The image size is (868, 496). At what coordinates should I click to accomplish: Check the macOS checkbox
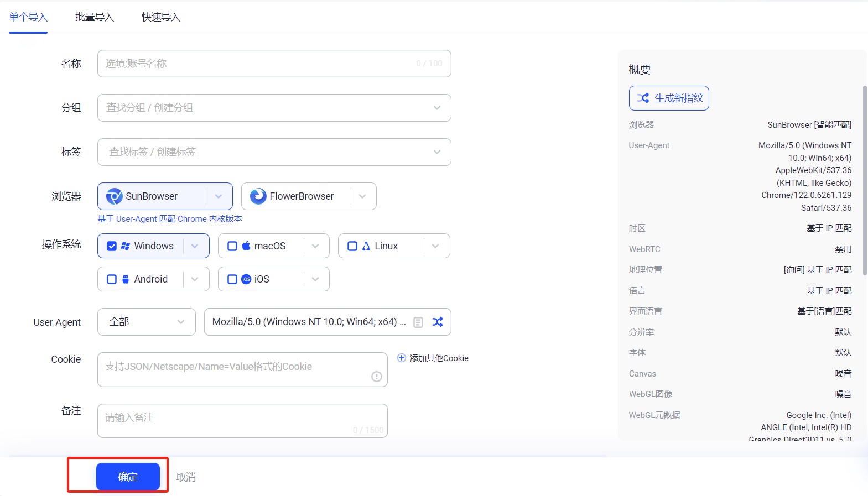pos(232,246)
